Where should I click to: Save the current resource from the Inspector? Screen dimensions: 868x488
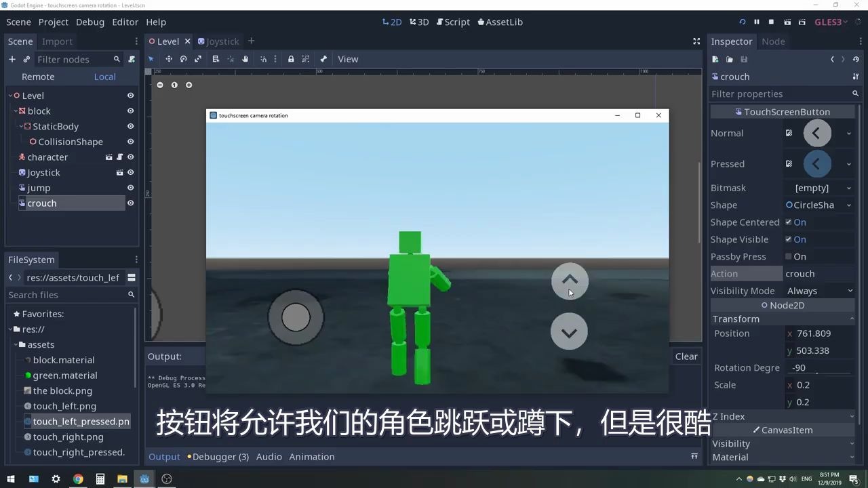click(745, 60)
